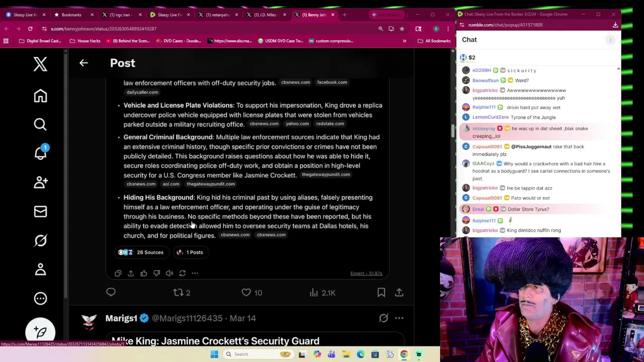Viewport: 644px width, 362px height.
Task: View post analytics showing 2.1K
Action: [322, 293]
